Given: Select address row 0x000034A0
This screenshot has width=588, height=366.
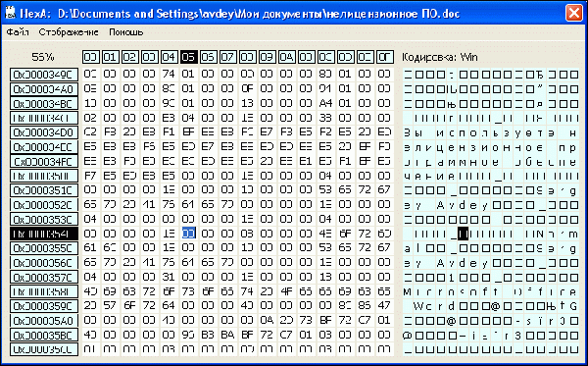Looking at the screenshot, I should coord(44,89).
